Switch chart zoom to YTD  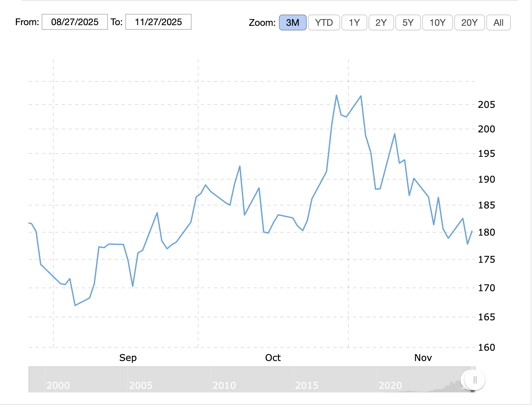click(x=324, y=22)
